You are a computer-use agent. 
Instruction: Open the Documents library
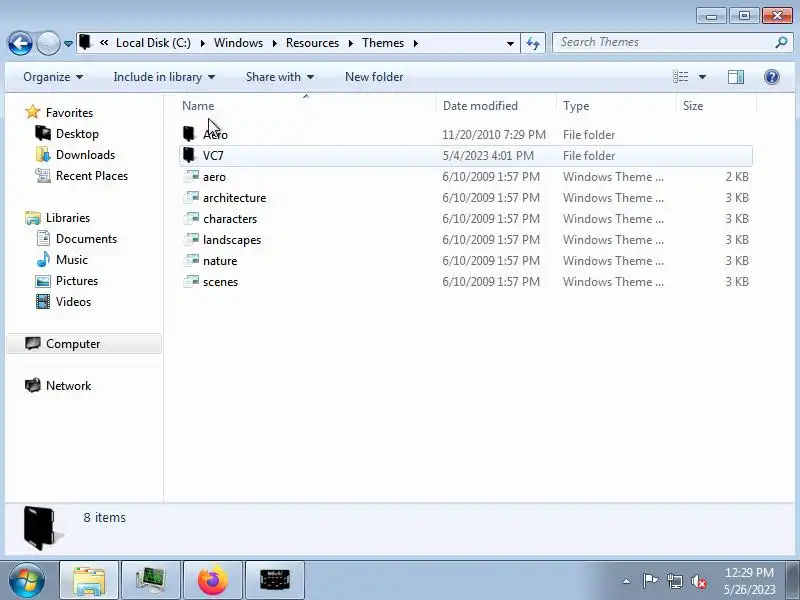coord(86,239)
